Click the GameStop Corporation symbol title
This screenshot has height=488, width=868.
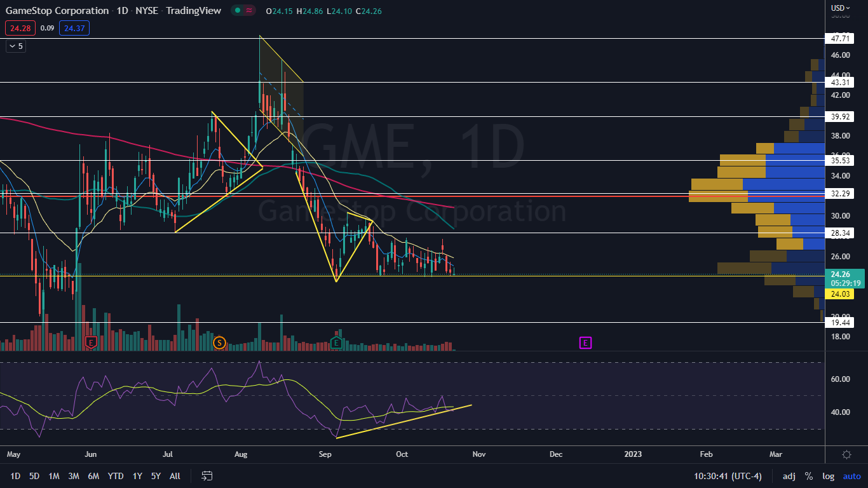tap(57, 11)
